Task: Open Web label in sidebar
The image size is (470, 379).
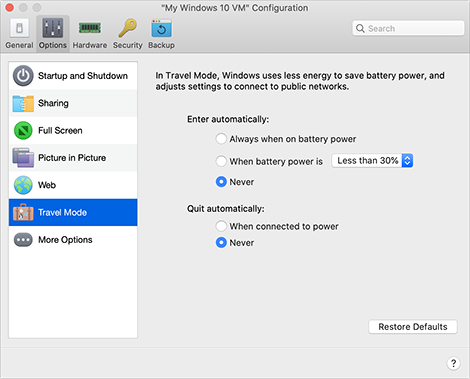Action: tap(47, 185)
